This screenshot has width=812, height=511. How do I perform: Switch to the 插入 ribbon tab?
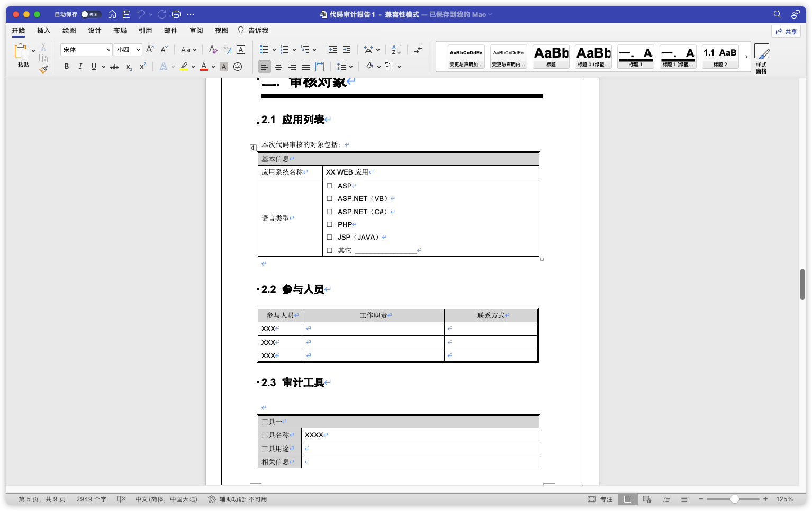43,31
